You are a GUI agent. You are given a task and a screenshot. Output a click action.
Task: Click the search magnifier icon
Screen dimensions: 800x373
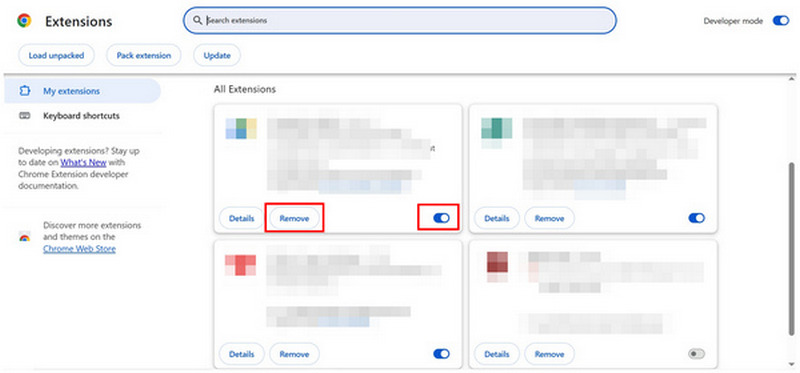198,20
